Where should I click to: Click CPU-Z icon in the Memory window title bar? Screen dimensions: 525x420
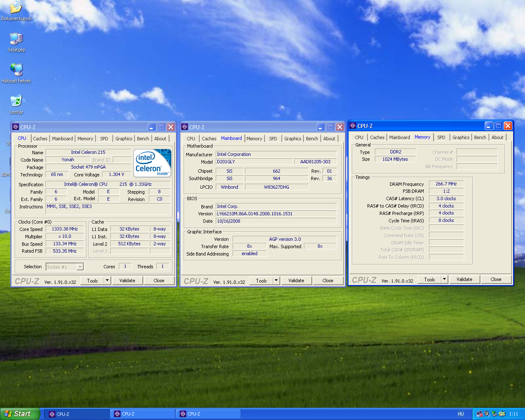[x=353, y=126]
